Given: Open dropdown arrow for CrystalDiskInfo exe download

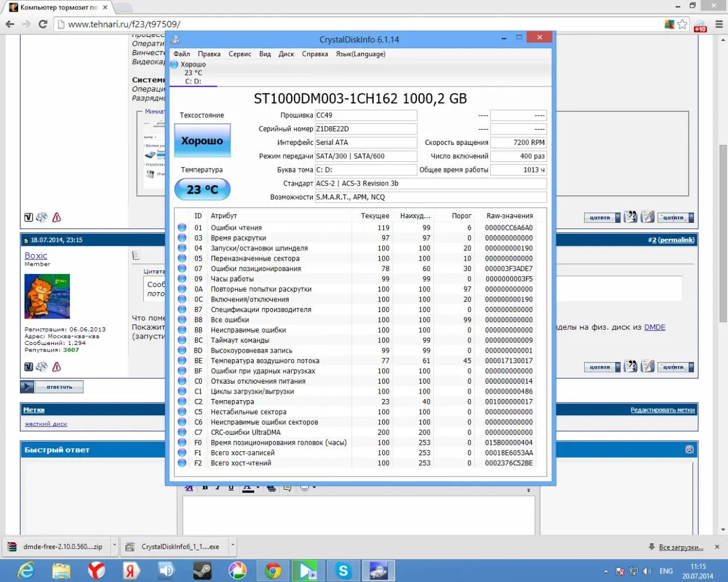Looking at the screenshot, I should [x=233, y=546].
